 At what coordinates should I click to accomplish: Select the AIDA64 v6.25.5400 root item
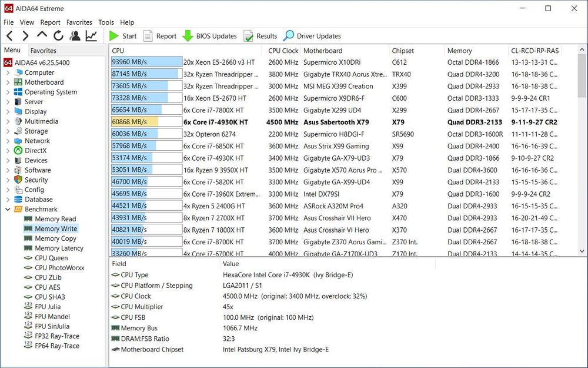tap(36, 63)
